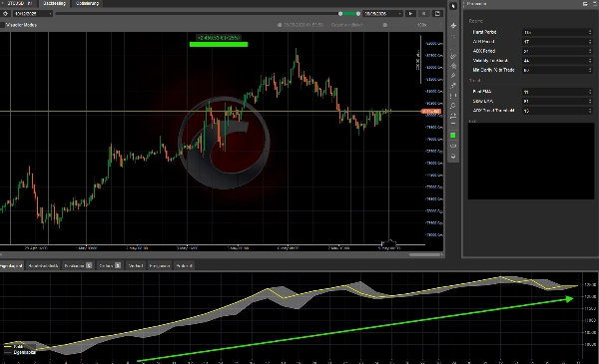Toggle the eye visibility icon in toolbar

[x=453, y=146]
